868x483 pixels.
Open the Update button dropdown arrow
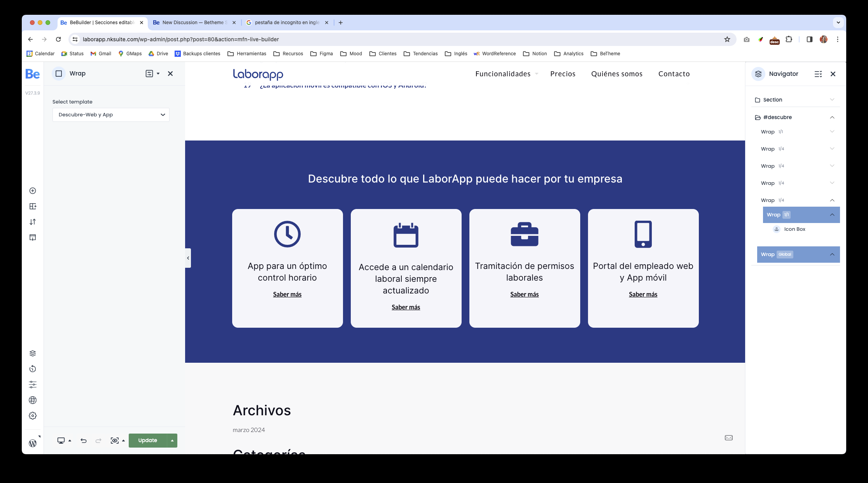172,441
